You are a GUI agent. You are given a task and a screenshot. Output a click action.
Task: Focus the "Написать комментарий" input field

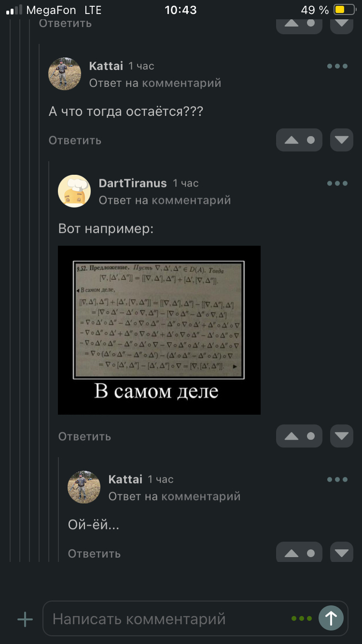point(171,619)
